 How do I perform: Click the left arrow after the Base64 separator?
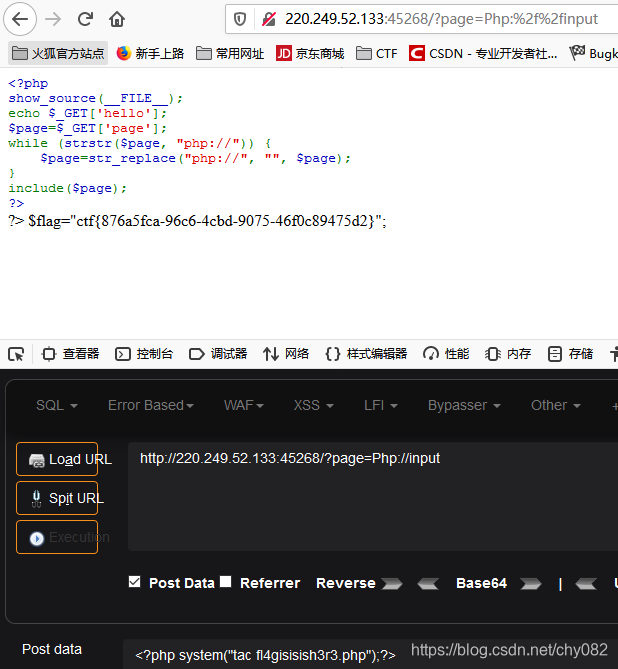[586, 583]
